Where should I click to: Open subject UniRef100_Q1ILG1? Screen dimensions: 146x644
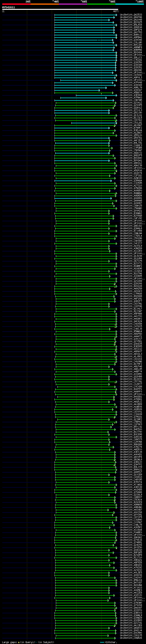[x=131, y=115]
